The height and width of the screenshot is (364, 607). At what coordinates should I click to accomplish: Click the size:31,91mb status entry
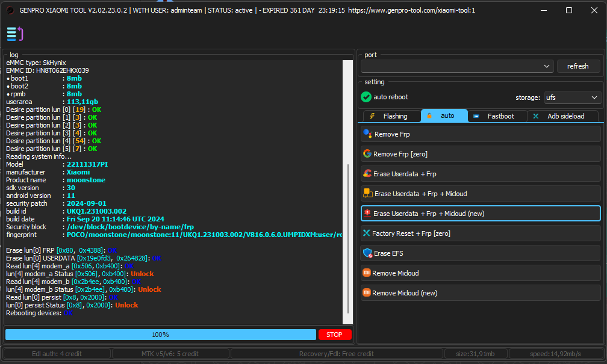(475, 354)
